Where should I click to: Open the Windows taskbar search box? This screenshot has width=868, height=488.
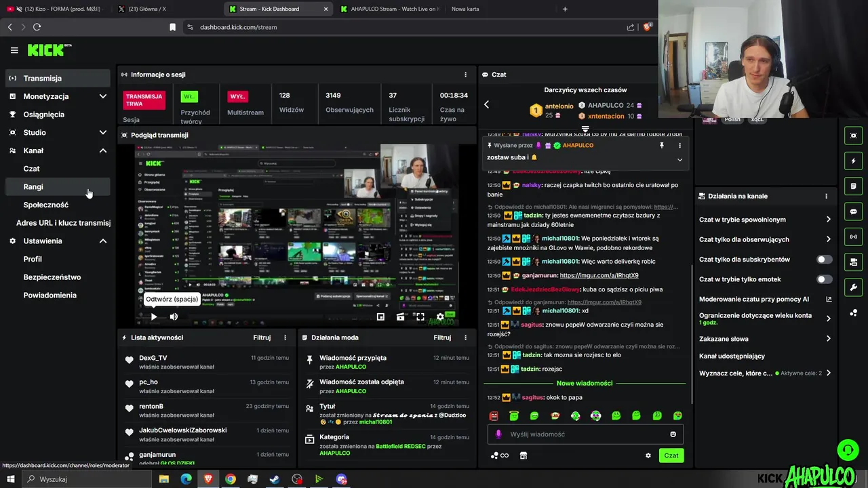pyautogui.click(x=87, y=479)
